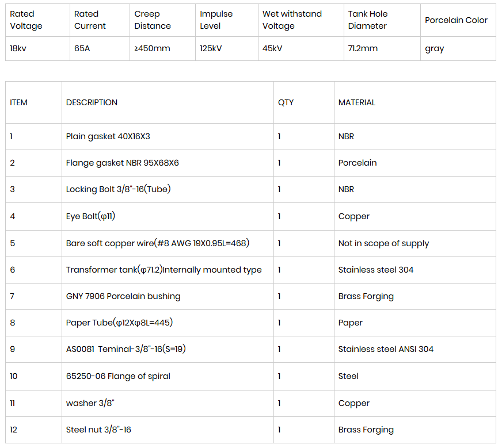The image size is (502, 448).
Task: Click the Not in scope of supply cell
Action: point(415,243)
